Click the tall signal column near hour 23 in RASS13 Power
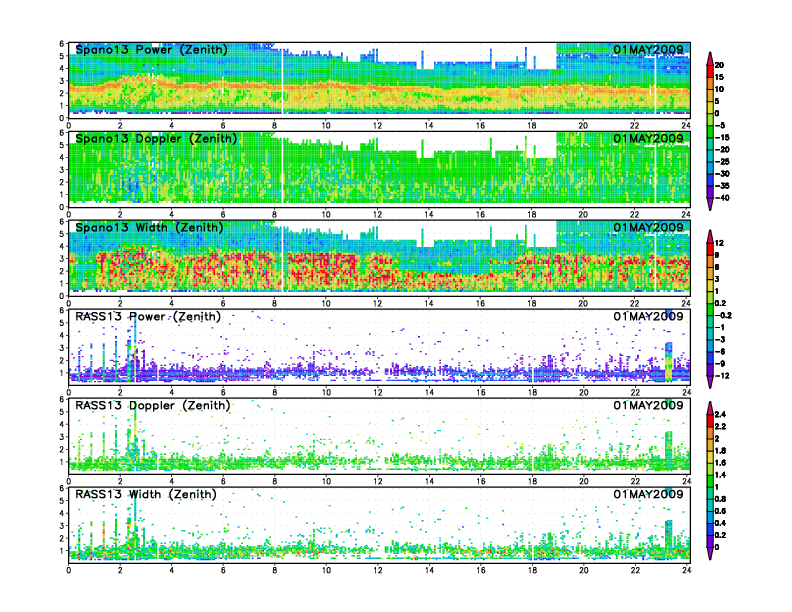 [x=669, y=361]
